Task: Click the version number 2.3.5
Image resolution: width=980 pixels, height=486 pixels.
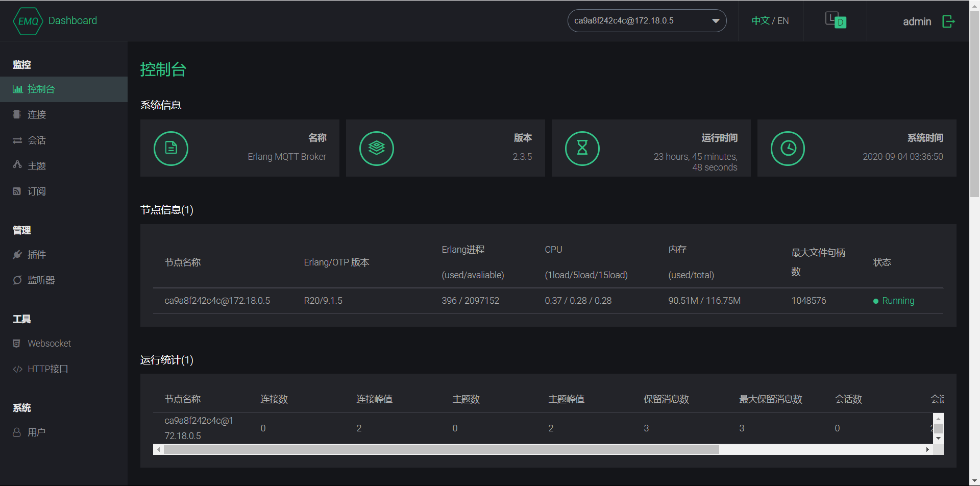Action: click(x=522, y=157)
